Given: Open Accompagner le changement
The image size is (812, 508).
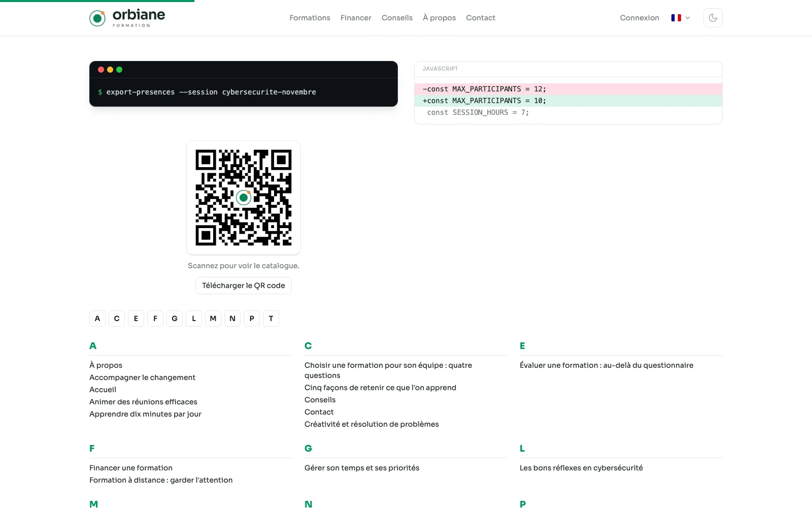Looking at the screenshot, I should point(142,377).
